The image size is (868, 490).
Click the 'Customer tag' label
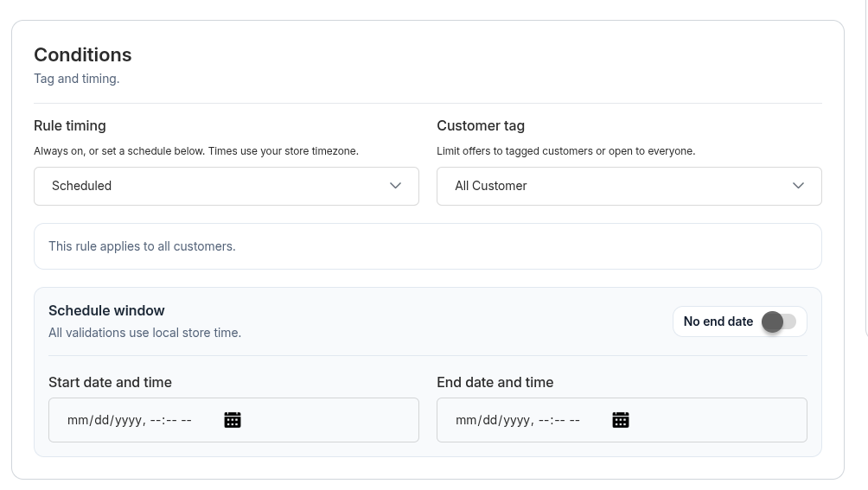tap(481, 125)
